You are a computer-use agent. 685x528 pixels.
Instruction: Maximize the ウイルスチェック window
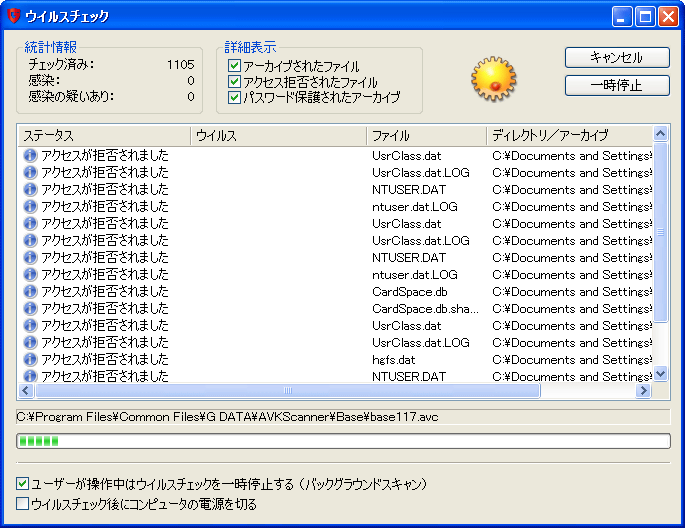pyautogui.click(x=645, y=17)
